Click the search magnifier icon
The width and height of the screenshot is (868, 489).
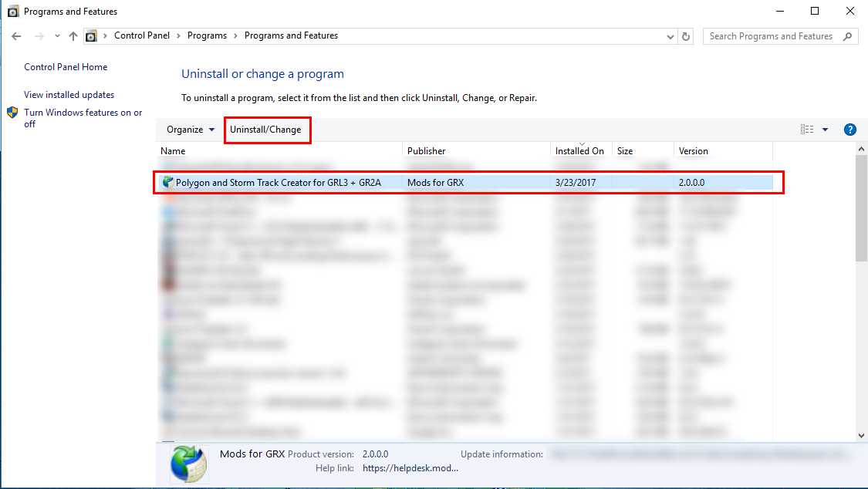click(847, 36)
